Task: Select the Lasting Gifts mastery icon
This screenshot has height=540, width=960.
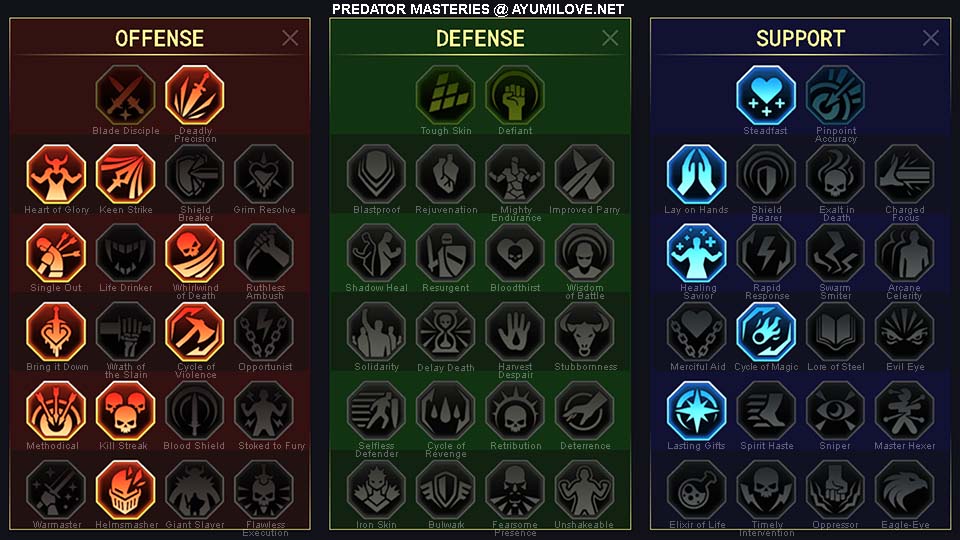Action: pos(697,411)
